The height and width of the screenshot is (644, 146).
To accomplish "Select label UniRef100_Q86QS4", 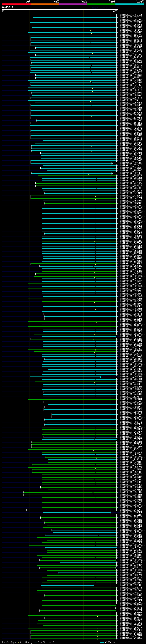I will [131, 178].
